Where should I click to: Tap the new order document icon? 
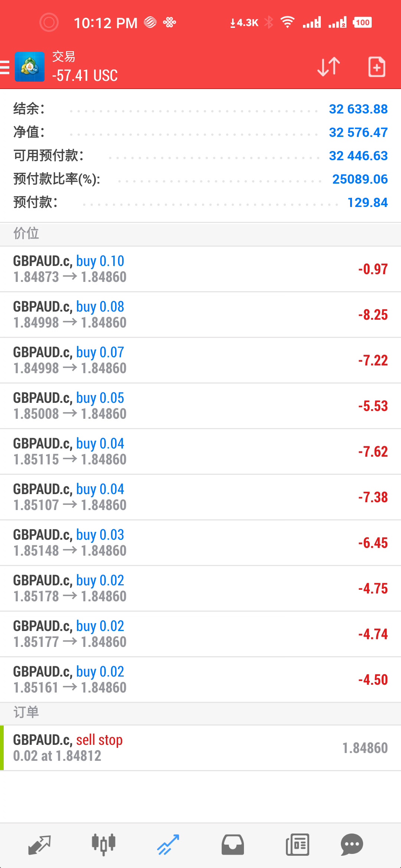376,67
